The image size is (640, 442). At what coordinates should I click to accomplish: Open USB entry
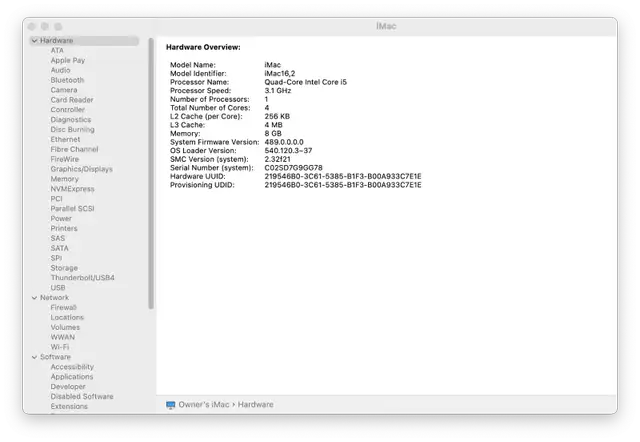(x=58, y=288)
